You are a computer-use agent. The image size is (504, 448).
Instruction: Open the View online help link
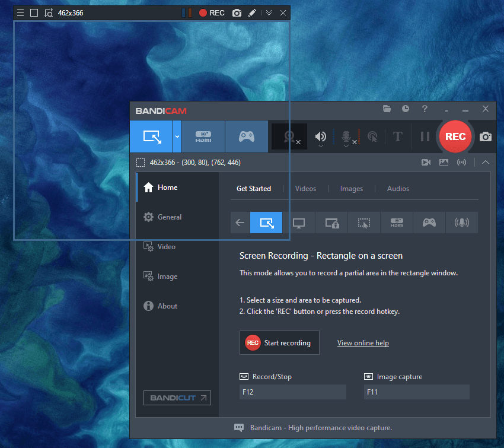[363, 343]
